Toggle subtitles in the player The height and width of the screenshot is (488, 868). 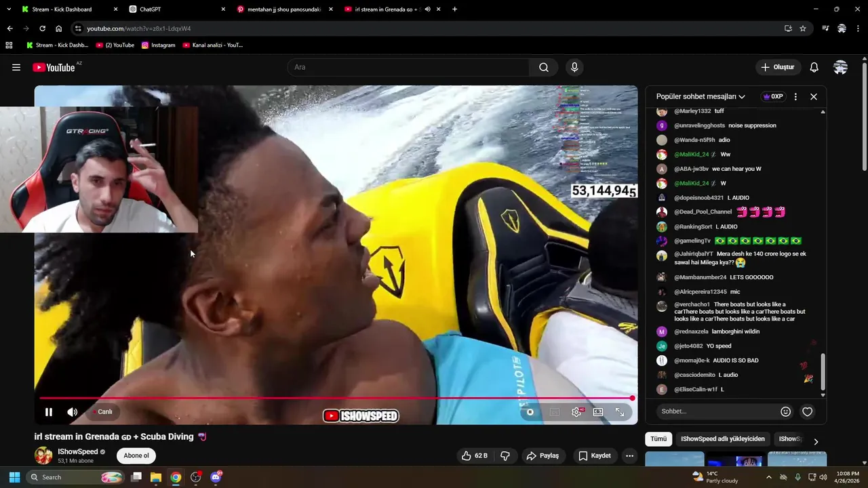coord(554,411)
